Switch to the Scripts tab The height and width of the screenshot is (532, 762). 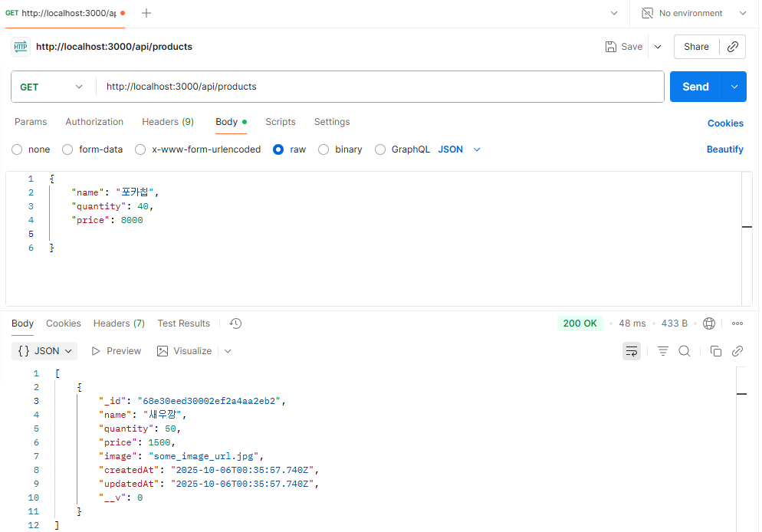point(281,122)
